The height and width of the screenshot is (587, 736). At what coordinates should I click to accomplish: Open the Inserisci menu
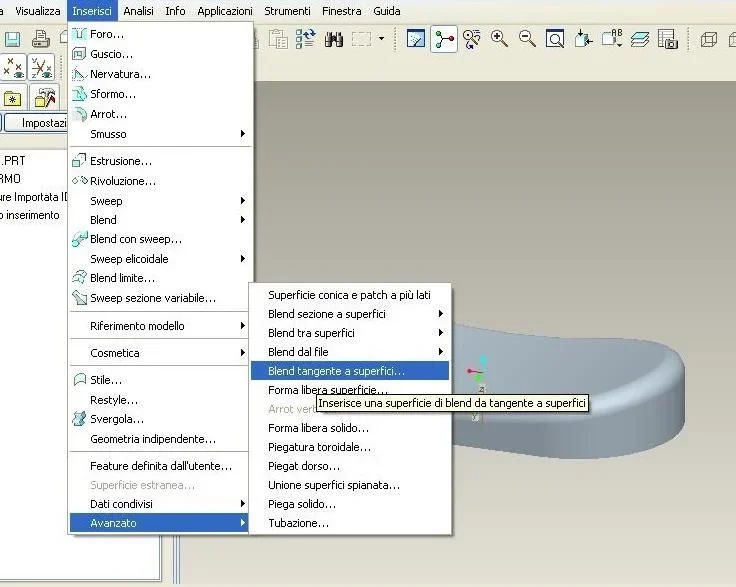pyautogui.click(x=92, y=11)
